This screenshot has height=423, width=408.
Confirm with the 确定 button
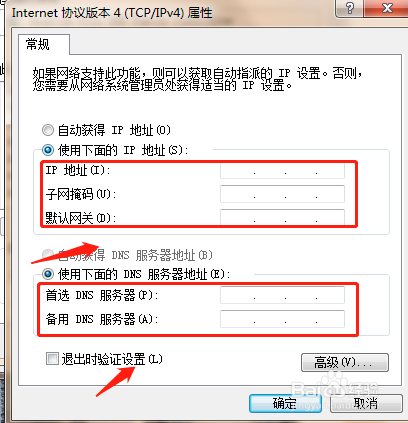pos(285,404)
